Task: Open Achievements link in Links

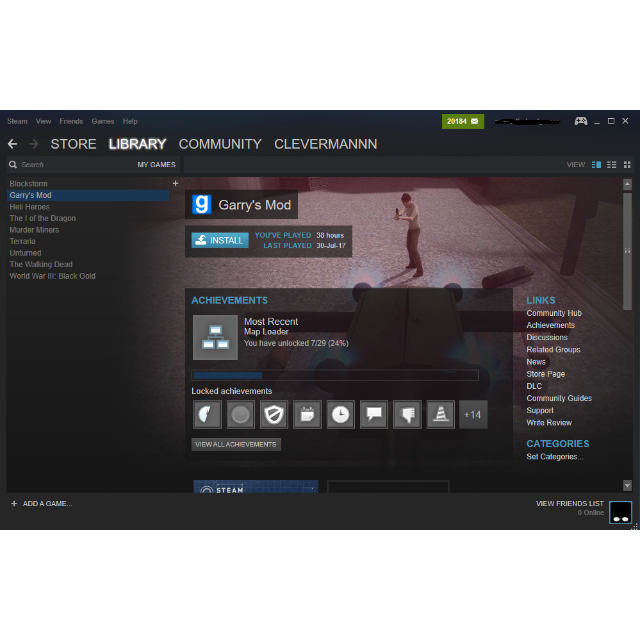Action: click(x=551, y=325)
